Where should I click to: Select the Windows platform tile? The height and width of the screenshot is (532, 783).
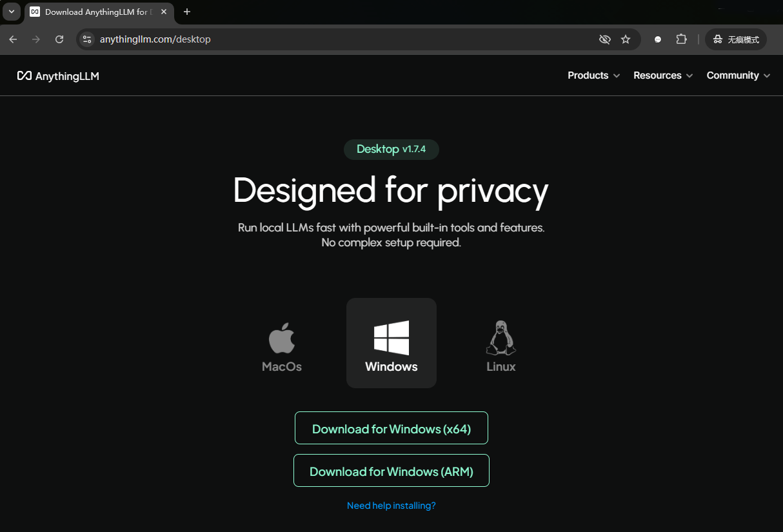(x=391, y=343)
